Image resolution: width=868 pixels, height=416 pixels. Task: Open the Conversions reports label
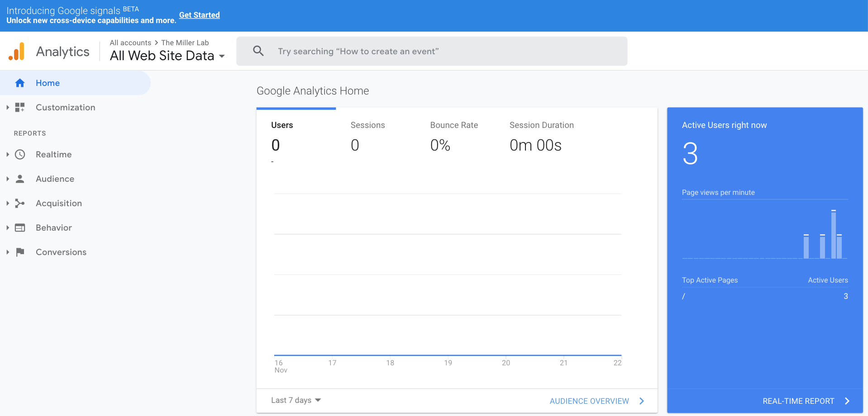click(x=61, y=252)
